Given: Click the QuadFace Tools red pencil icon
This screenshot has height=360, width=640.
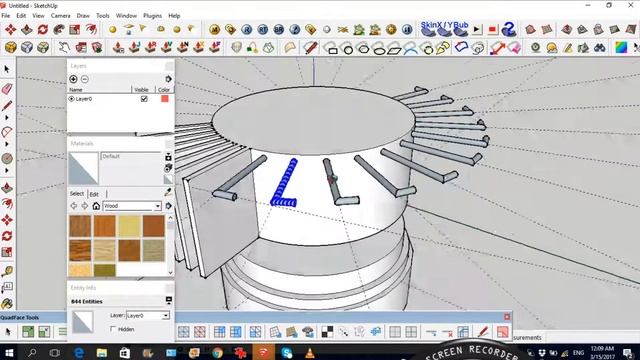Looking at the screenshot, I should (483, 331).
